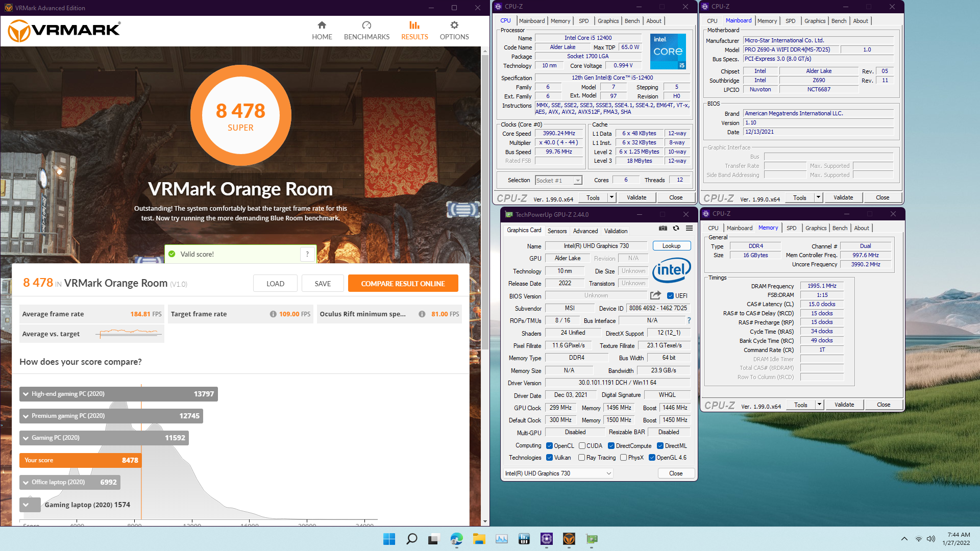
Task: Expand the Gaming laptop (2020) row
Action: point(30,505)
